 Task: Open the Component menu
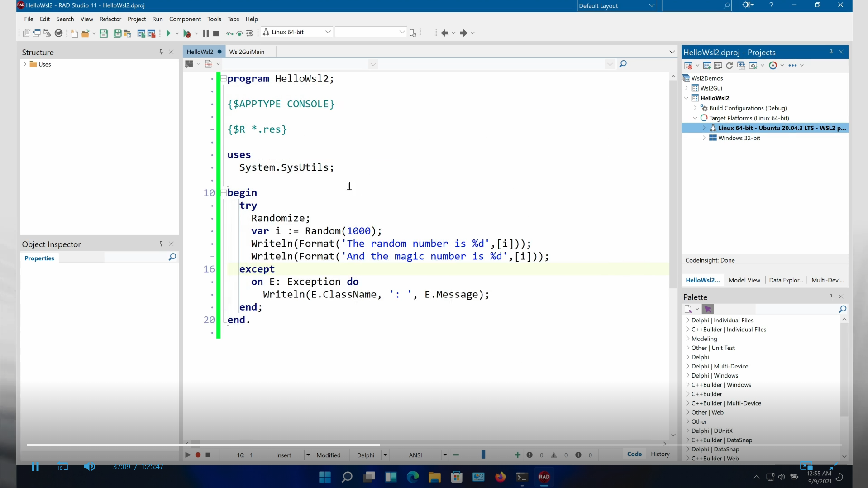(185, 19)
